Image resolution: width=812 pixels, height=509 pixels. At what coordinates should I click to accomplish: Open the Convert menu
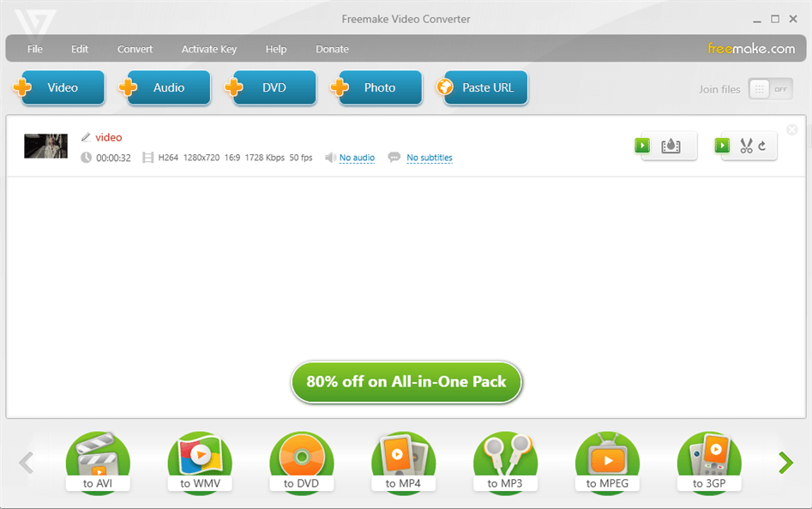[x=135, y=49]
